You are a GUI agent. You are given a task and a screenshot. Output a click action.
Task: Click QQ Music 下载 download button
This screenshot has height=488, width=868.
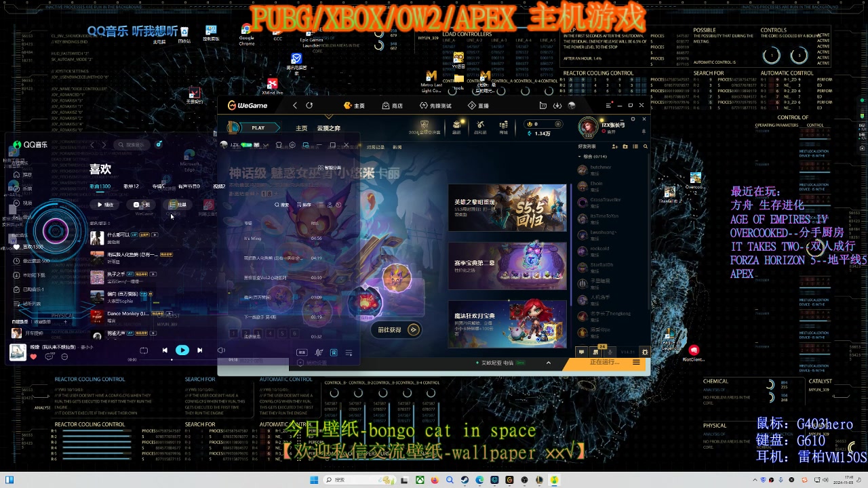[142, 205]
